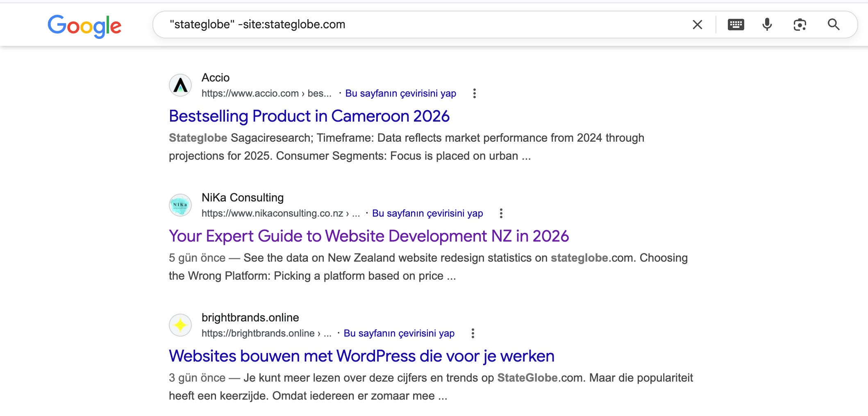Go to Google home via logo
Screen dimensions: 868x416
(x=84, y=26)
